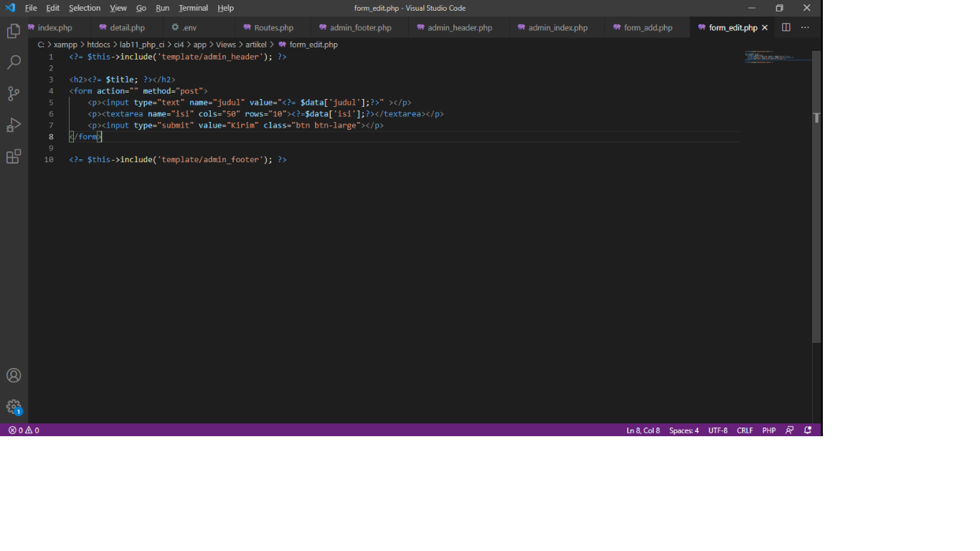The image size is (980, 551).
Task: Open more editor actions with the ellipsis
Action: click(x=805, y=27)
